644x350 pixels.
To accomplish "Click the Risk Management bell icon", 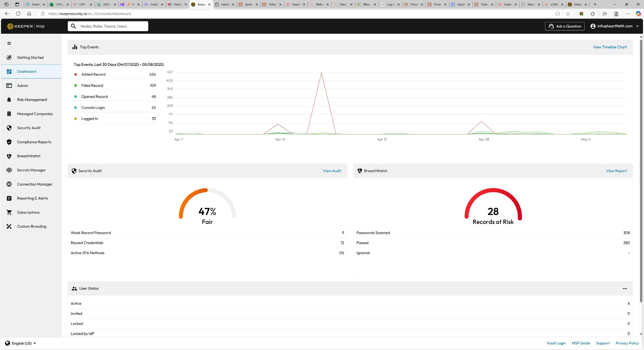I will pyautogui.click(x=9, y=100).
